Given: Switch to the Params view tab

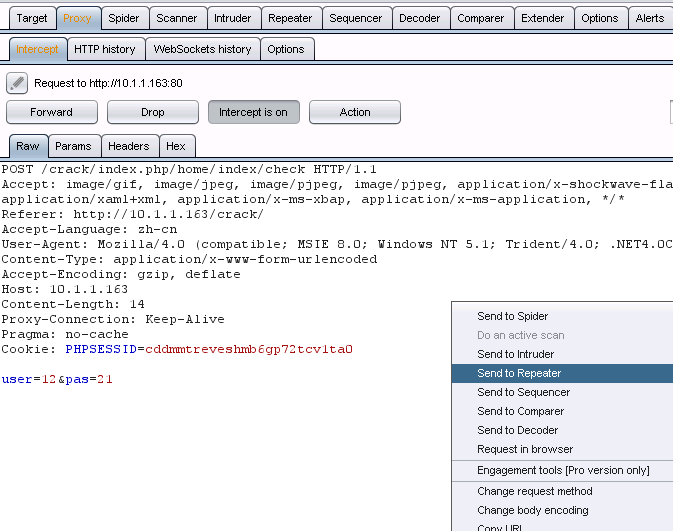Looking at the screenshot, I should 73,146.
